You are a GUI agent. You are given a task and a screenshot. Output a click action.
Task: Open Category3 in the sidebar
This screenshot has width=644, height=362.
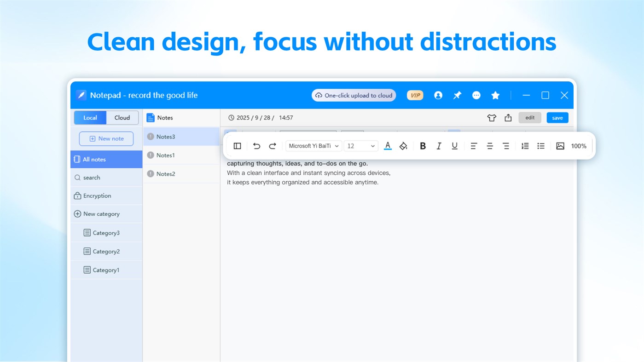coord(106,233)
